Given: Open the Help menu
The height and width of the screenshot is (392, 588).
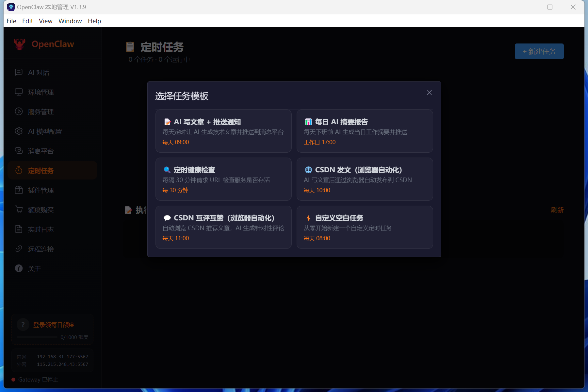Looking at the screenshot, I should pyautogui.click(x=94, y=21).
